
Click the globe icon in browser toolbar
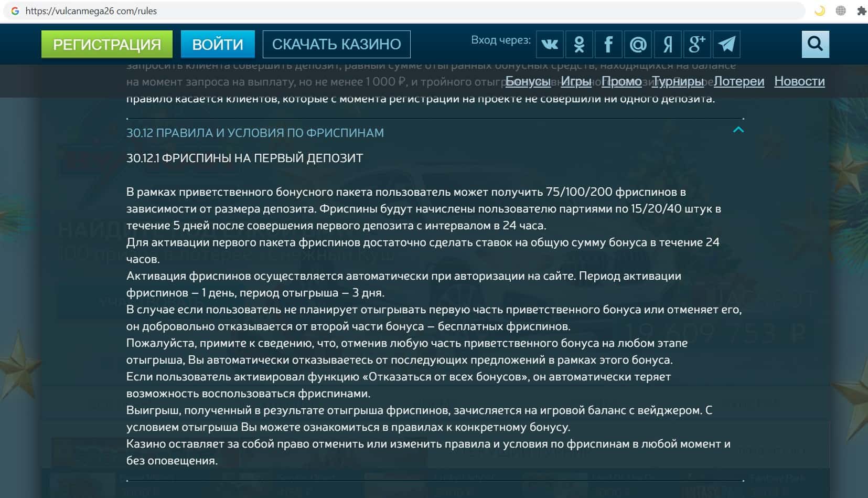pyautogui.click(x=841, y=11)
